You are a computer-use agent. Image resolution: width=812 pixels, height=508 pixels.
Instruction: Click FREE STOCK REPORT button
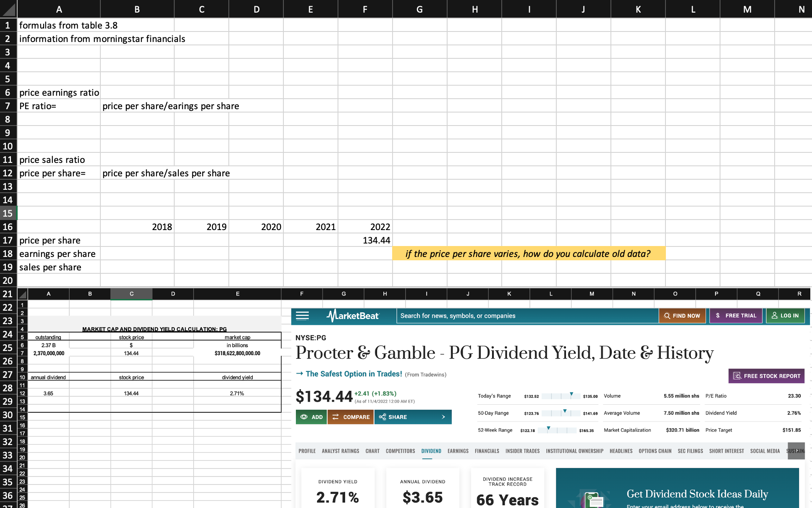click(767, 376)
